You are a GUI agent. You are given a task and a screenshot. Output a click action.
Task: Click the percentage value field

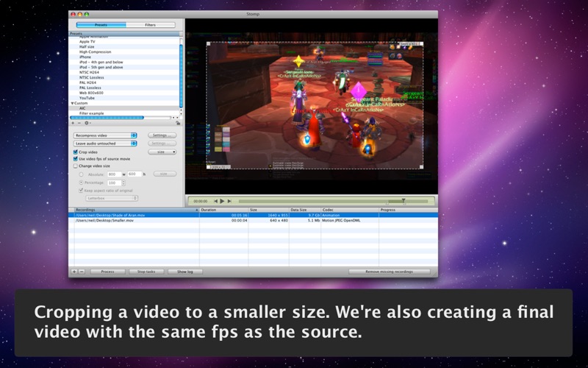pos(114,183)
